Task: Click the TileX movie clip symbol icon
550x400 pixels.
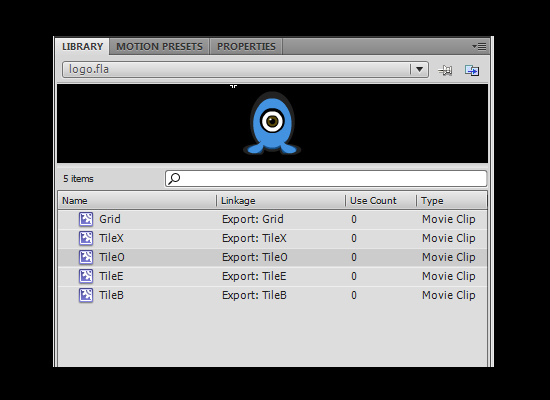Action: tap(86, 238)
